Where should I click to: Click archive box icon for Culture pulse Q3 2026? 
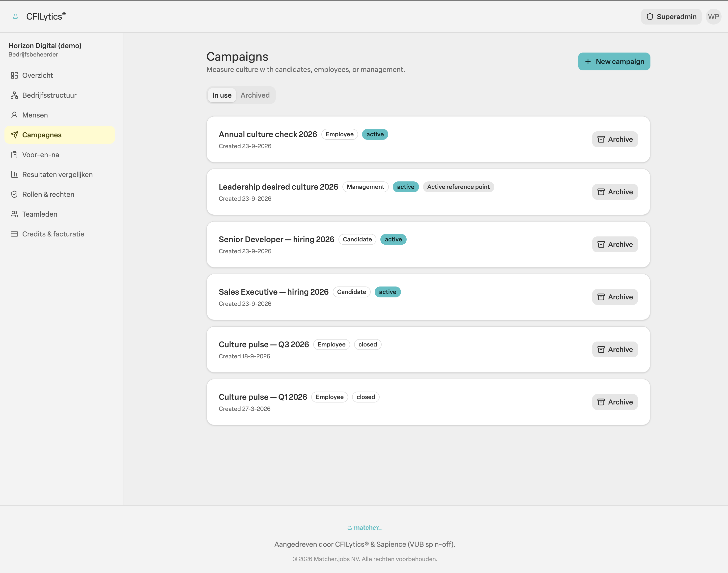(x=601, y=349)
